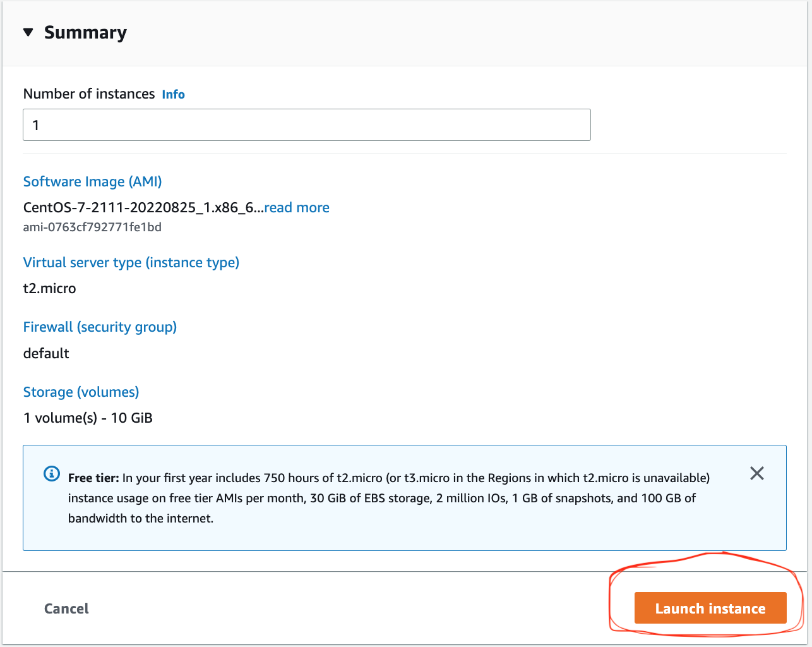
Task: Click the default security group value
Action: tap(46, 354)
